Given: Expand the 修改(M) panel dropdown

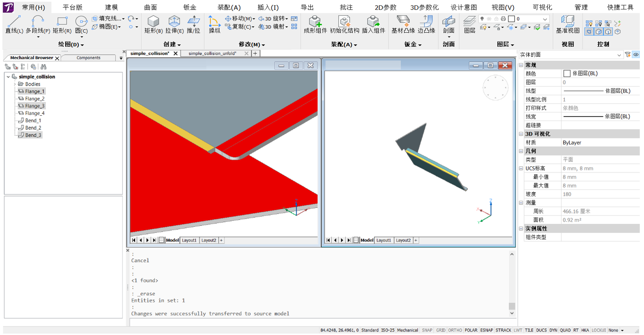Looking at the screenshot, I should pos(252,44).
